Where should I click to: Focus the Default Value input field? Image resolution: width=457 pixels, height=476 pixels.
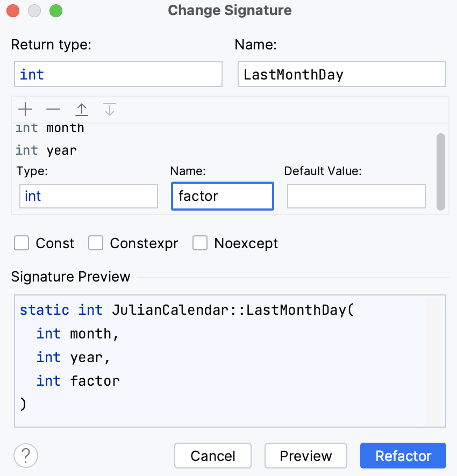click(356, 196)
